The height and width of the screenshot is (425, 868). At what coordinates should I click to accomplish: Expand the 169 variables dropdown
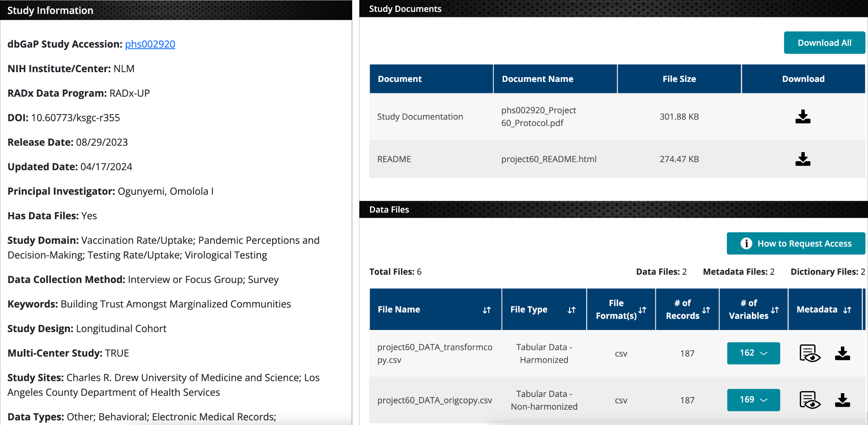754,400
